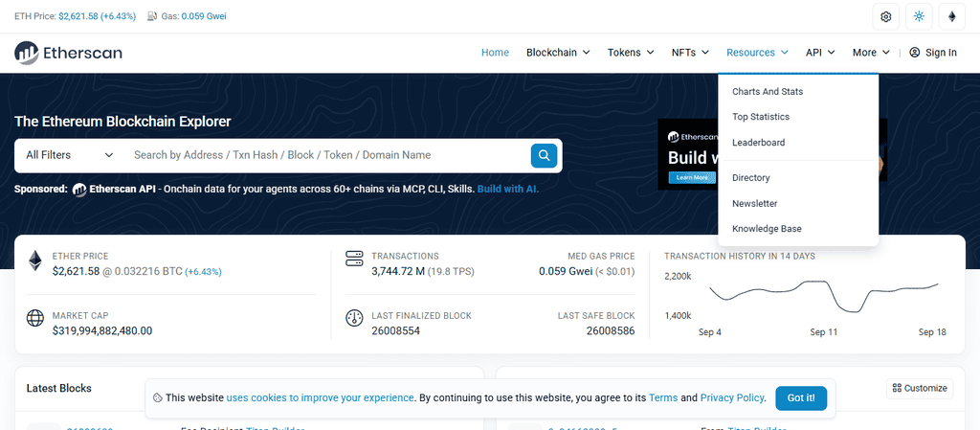The width and height of the screenshot is (980, 430).
Task: Click the Latest Blocks heading
Action: point(58,388)
